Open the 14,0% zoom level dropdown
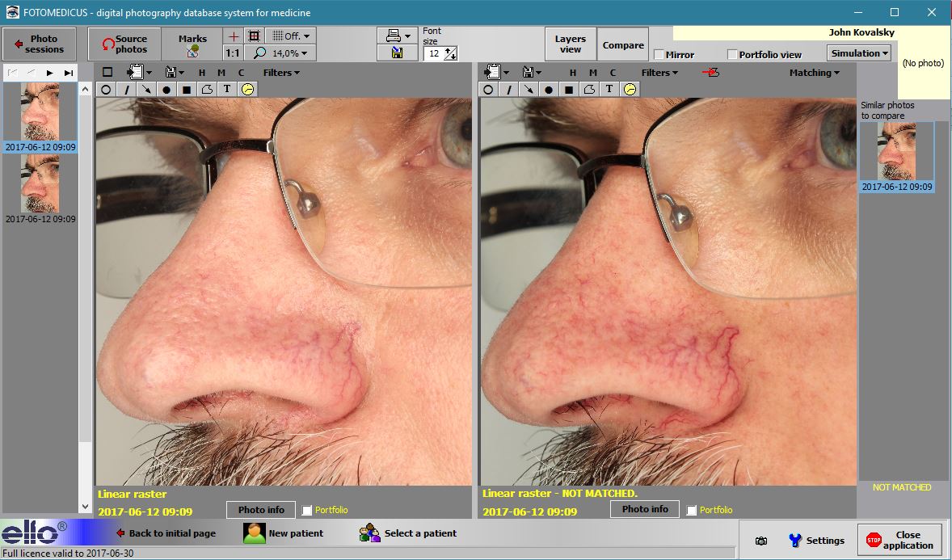The image size is (952, 560). [280, 53]
